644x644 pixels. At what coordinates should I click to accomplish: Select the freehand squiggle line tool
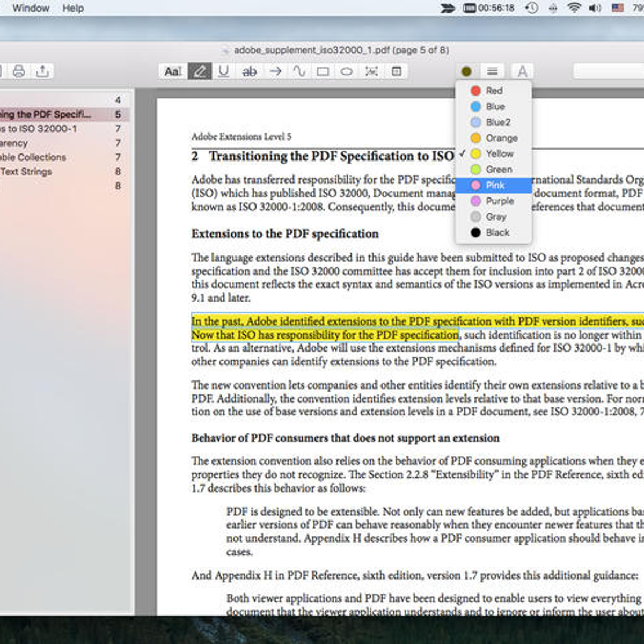pos(299,71)
